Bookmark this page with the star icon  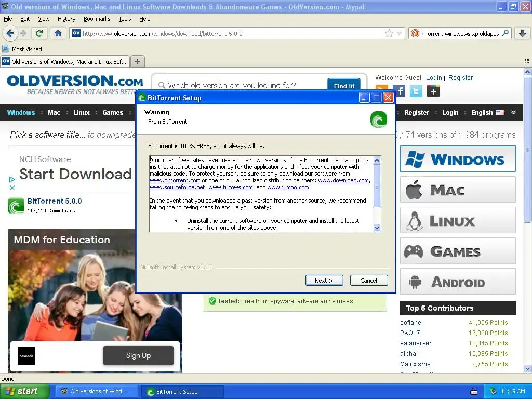(x=389, y=33)
